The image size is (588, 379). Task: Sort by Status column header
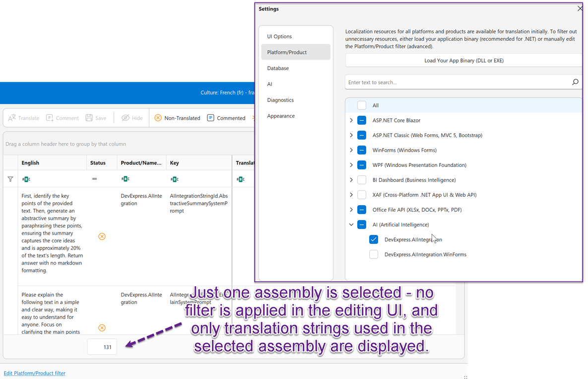pyautogui.click(x=102, y=163)
